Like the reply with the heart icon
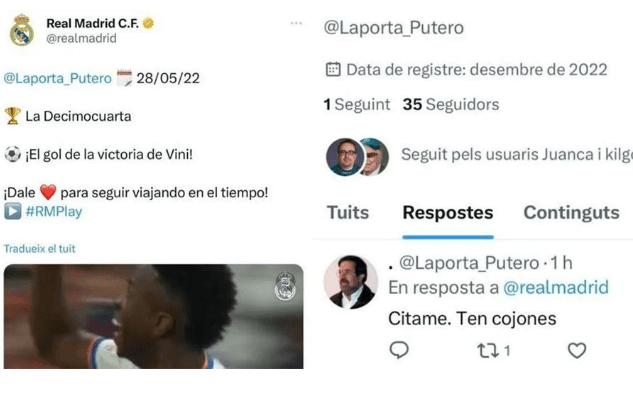The width and height of the screenshot is (633, 412). (x=577, y=350)
